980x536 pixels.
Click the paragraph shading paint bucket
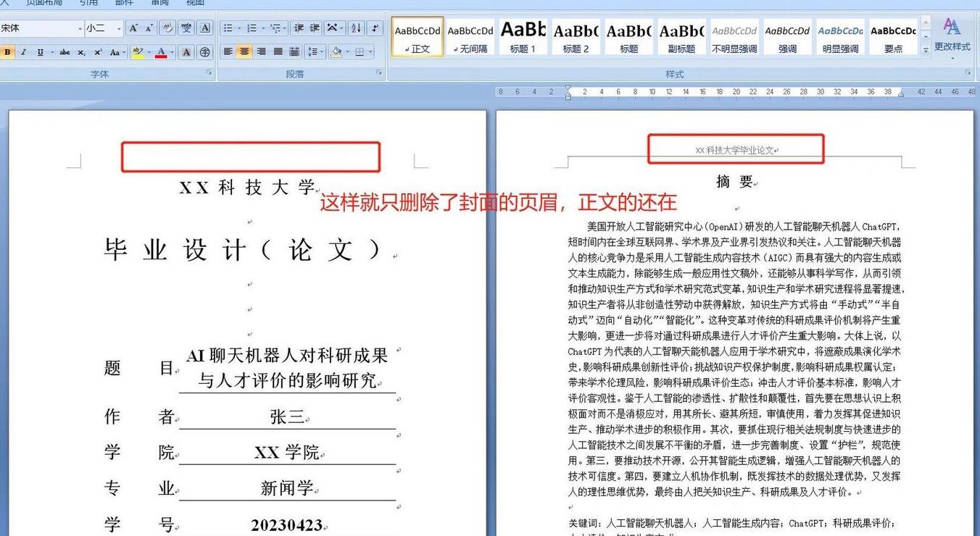click(335, 52)
